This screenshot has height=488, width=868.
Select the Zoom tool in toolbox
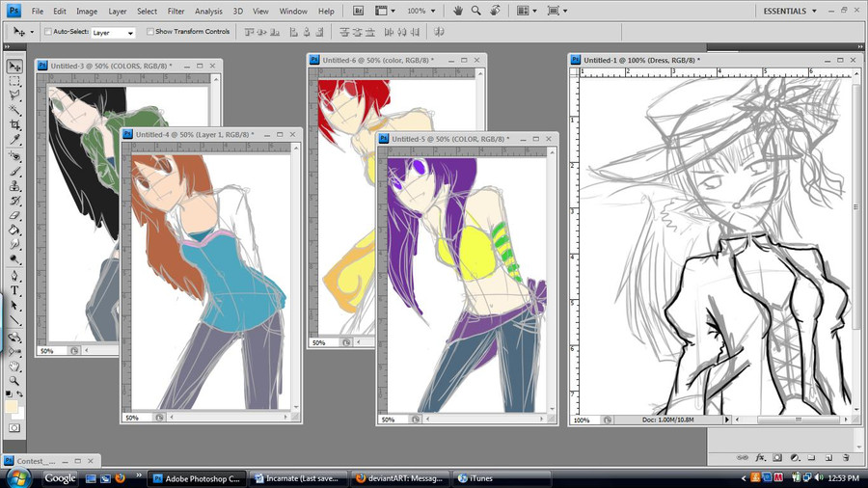[14, 381]
